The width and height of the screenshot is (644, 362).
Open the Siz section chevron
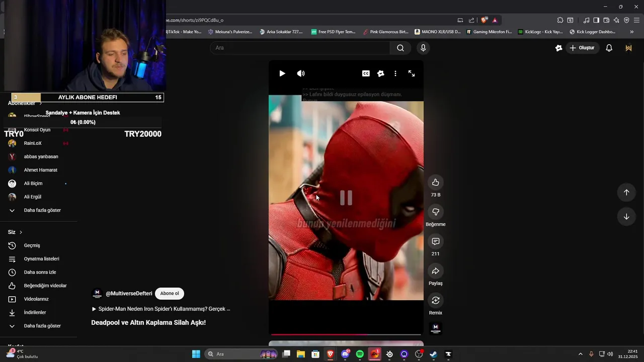[x=21, y=232]
